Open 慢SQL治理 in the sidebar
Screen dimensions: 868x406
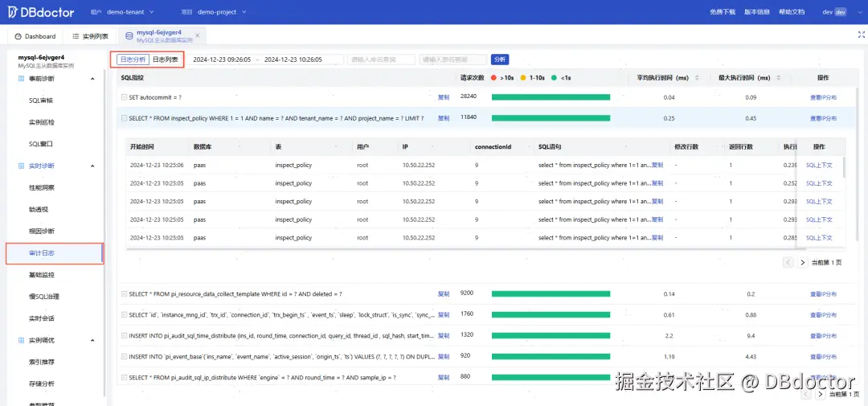pyautogui.click(x=43, y=297)
